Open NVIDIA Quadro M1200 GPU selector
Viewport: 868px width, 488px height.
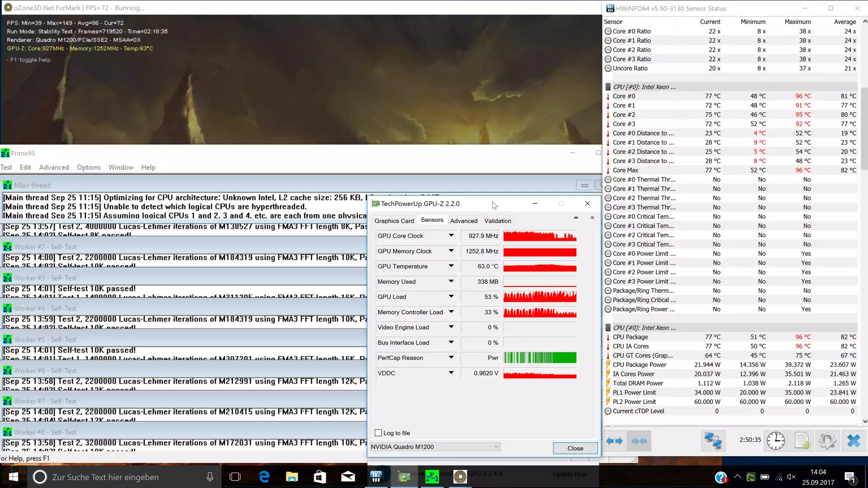[435, 446]
